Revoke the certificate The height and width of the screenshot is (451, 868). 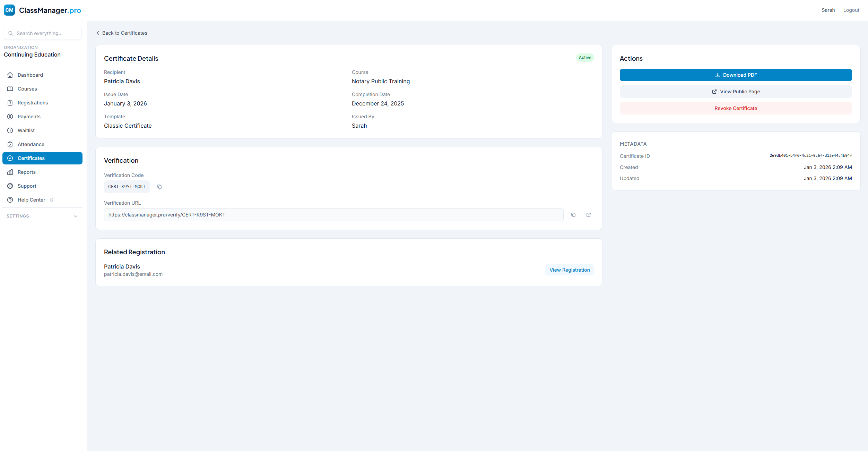(x=736, y=108)
